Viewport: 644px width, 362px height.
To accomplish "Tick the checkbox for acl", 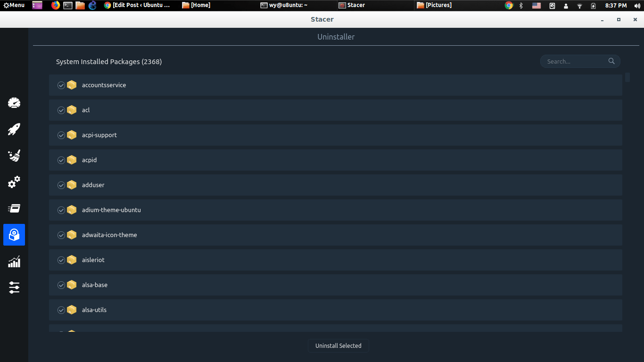I will click(61, 110).
